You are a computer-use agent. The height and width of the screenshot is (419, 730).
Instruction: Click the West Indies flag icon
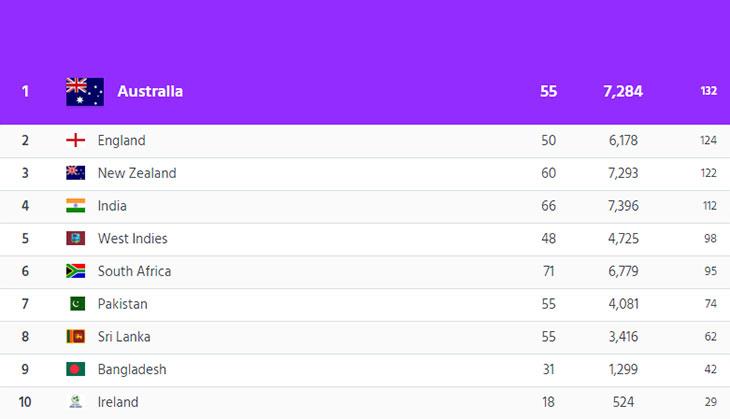click(x=75, y=238)
